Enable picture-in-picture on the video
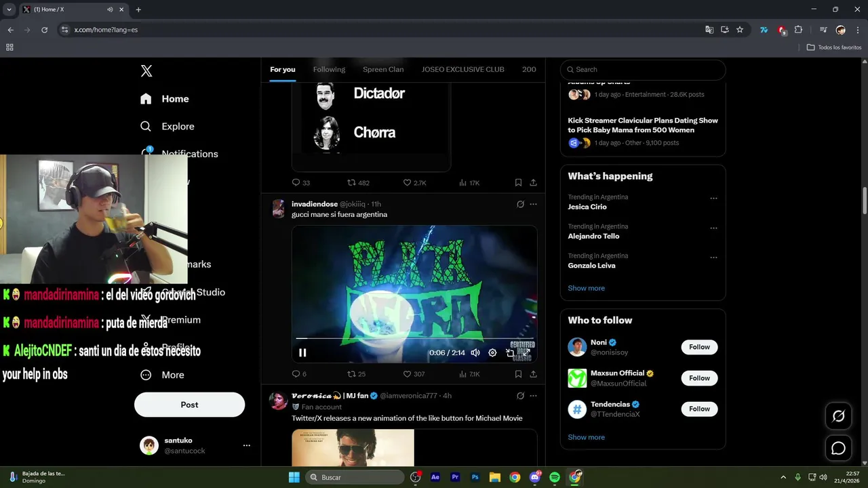This screenshot has width=868, height=488. pyautogui.click(x=510, y=352)
